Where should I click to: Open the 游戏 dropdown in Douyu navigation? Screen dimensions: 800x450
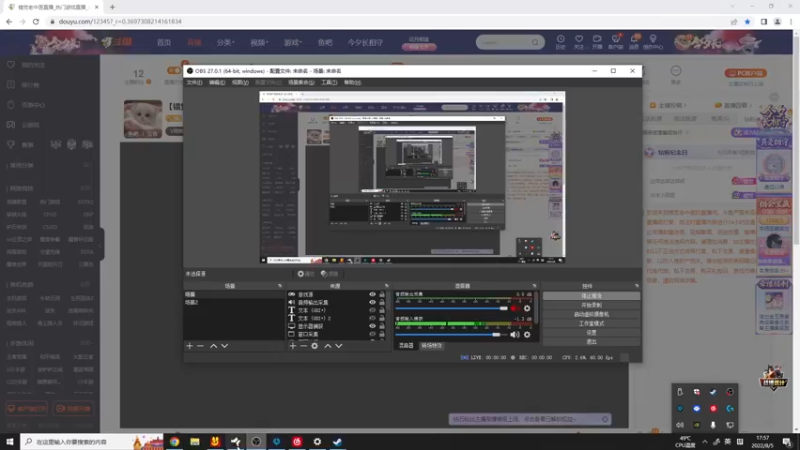(x=293, y=43)
